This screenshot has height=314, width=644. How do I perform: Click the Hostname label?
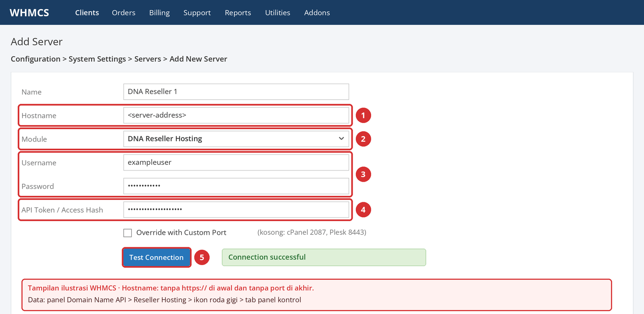(x=39, y=116)
